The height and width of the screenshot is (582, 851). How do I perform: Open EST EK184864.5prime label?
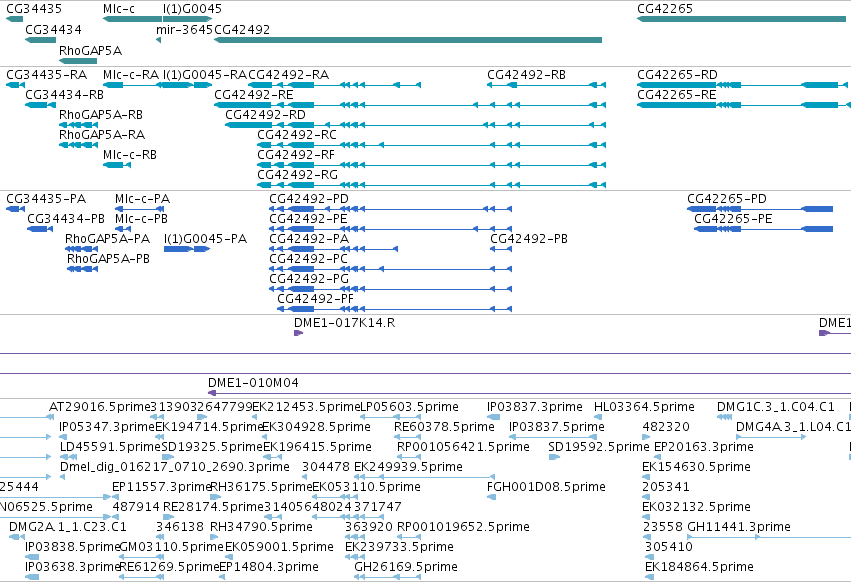[699, 567]
